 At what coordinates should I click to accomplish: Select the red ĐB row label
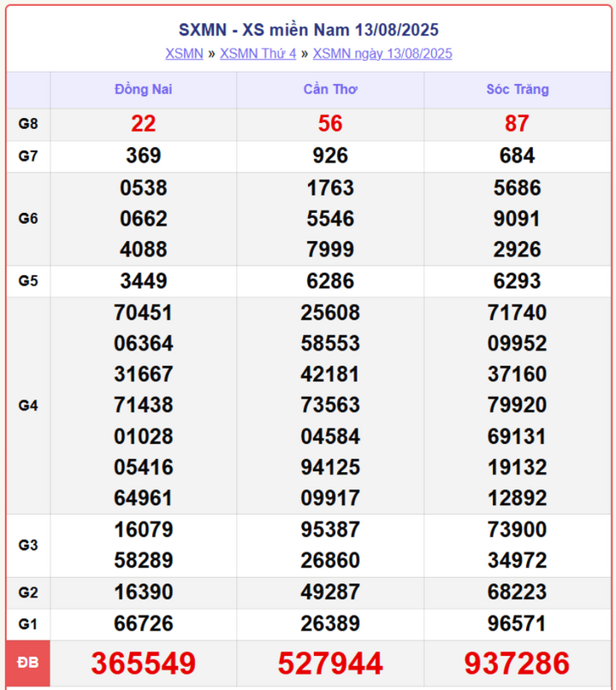click(x=28, y=663)
